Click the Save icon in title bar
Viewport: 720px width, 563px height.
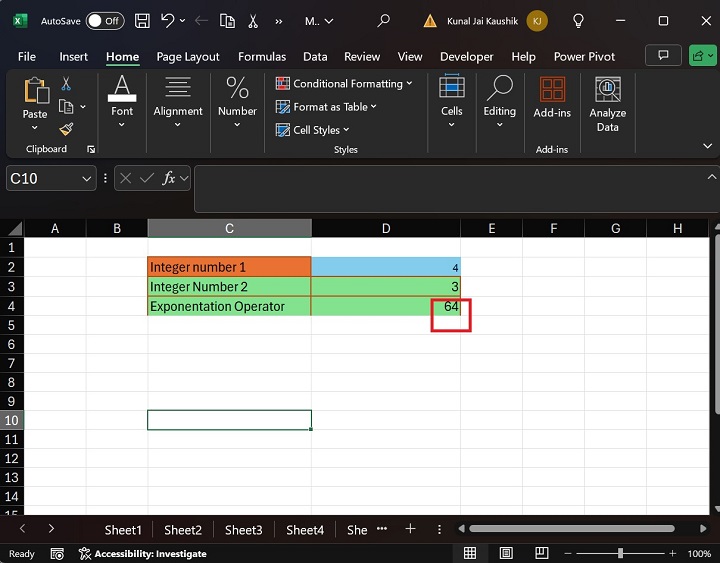(x=142, y=20)
